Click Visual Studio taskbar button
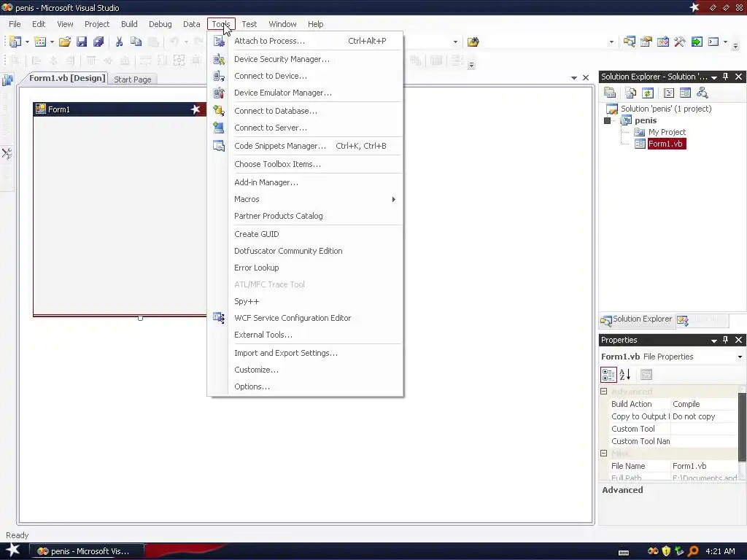 pyautogui.click(x=86, y=551)
